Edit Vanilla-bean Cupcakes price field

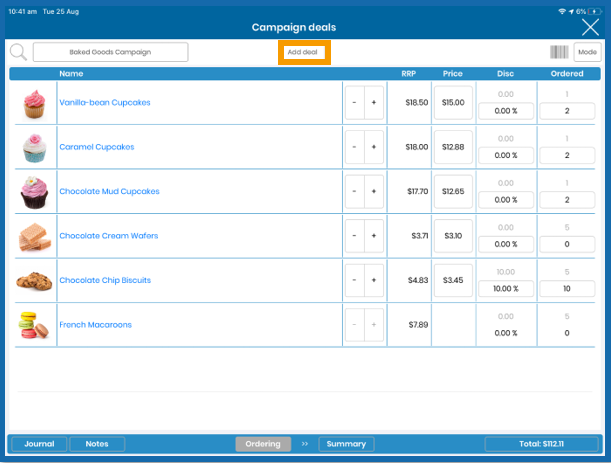click(453, 102)
